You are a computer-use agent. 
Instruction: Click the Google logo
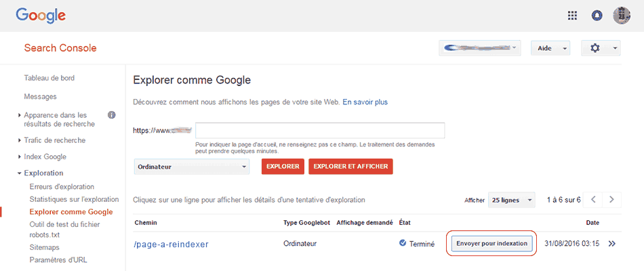pos(41,16)
